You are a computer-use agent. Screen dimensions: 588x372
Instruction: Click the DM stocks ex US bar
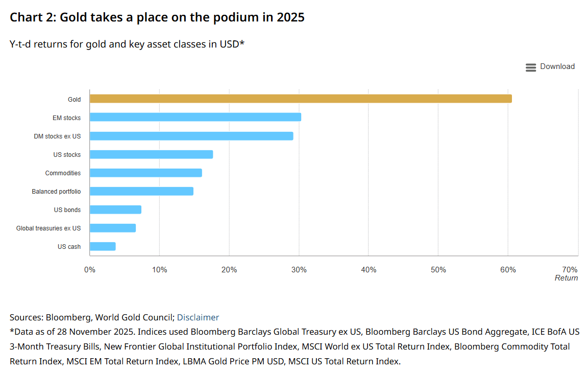(x=191, y=136)
